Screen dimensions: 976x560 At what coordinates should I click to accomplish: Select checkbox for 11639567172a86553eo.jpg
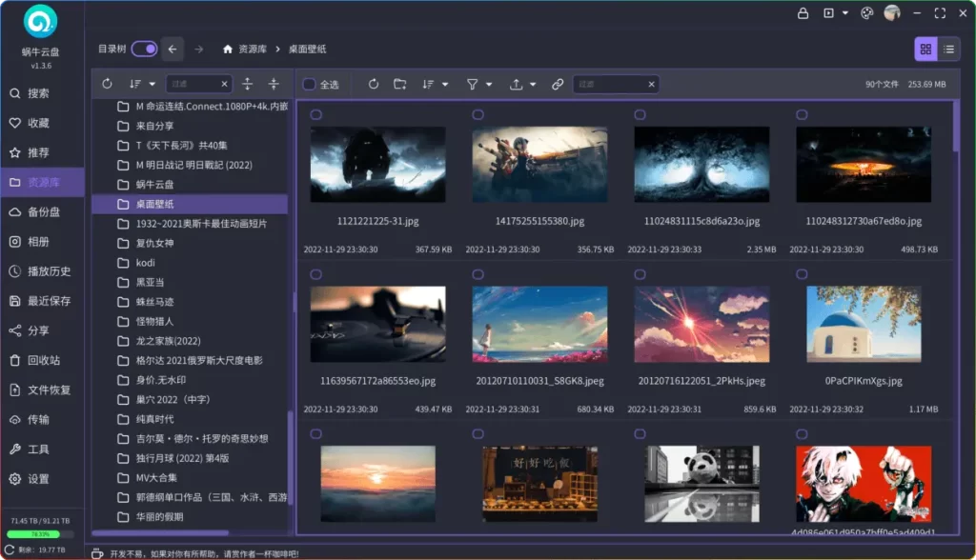pos(316,274)
